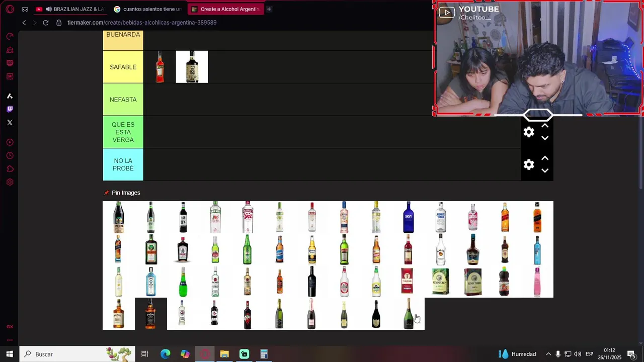Select the Aperol bottle in SAFABLE tier

click(159, 67)
